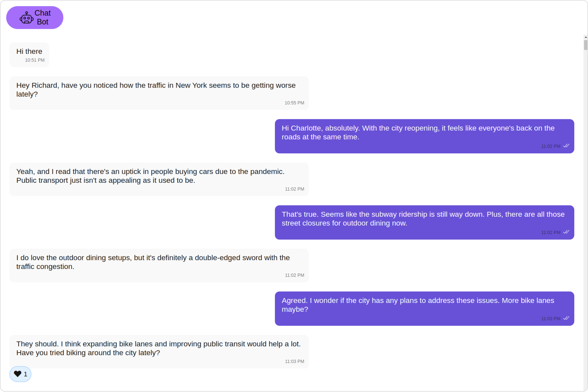Click the read receipt on the bike lanes question
The image size is (588, 392).
[566, 318]
